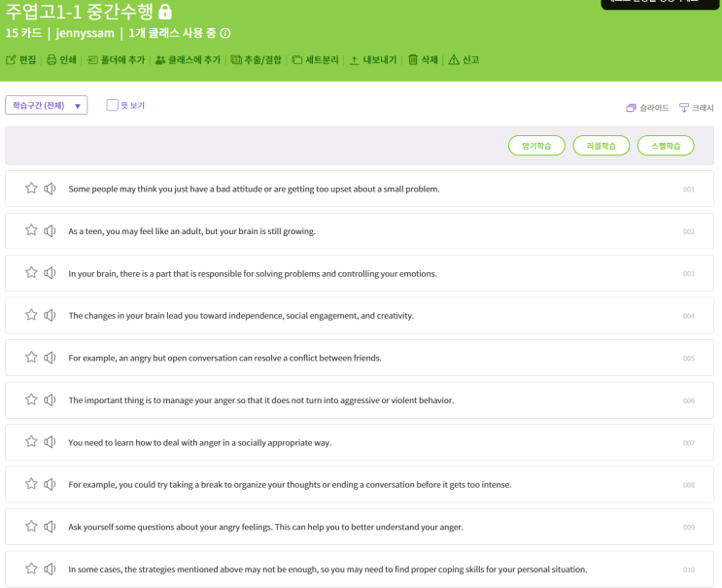
Task: Star the card 'The important thing is to manage'
Action: point(31,399)
